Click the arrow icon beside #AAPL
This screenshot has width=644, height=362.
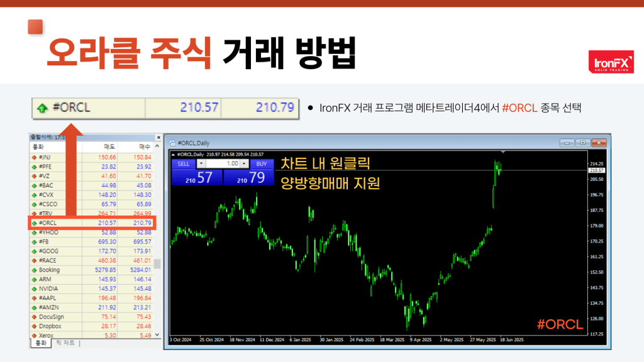pyautogui.click(x=35, y=299)
